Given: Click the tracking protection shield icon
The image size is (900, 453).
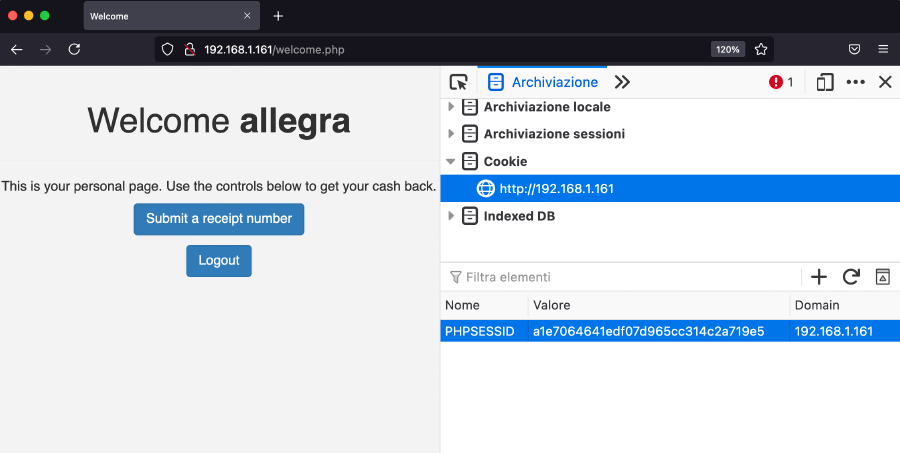Looking at the screenshot, I should click(168, 49).
